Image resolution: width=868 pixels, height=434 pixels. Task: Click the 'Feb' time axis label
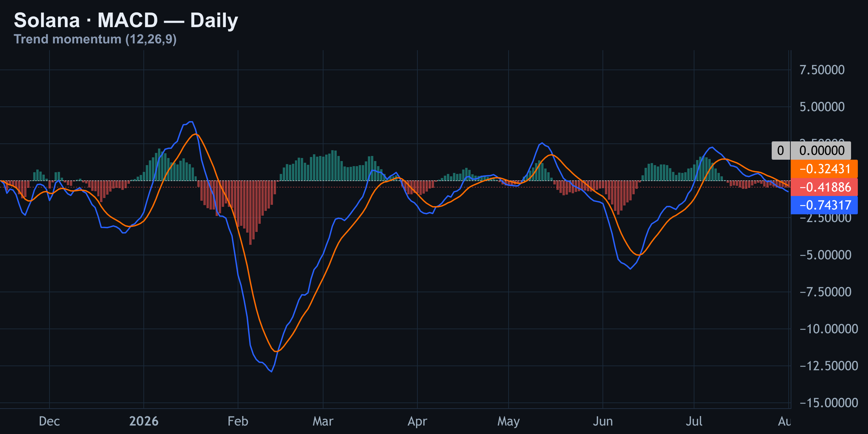pos(238,421)
